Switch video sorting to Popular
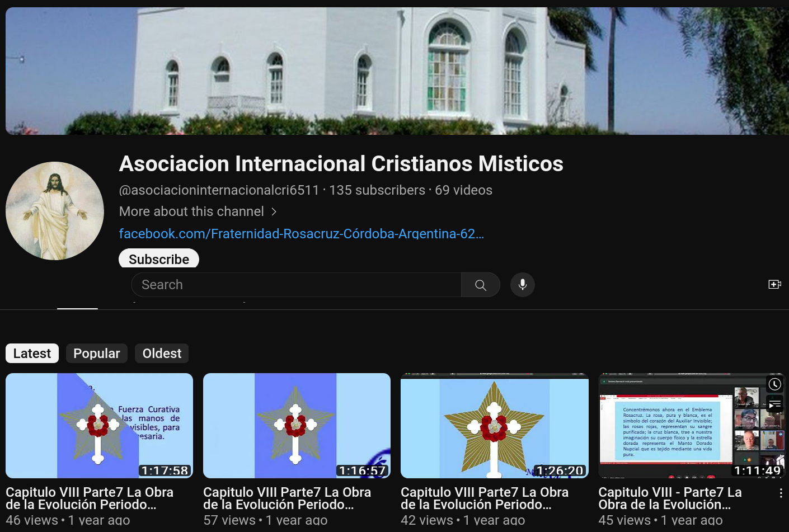This screenshot has width=789, height=532. [97, 354]
